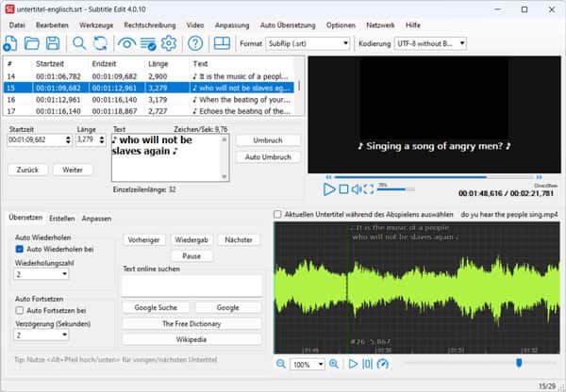Check Aktuellen Untertitel während des Abspielens auswählen
566x392 pixels.
click(x=277, y=214)
